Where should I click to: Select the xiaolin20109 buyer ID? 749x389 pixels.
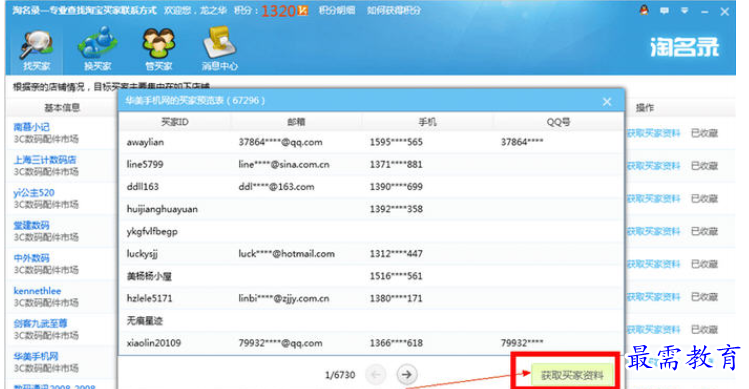(x=153, y=343)
